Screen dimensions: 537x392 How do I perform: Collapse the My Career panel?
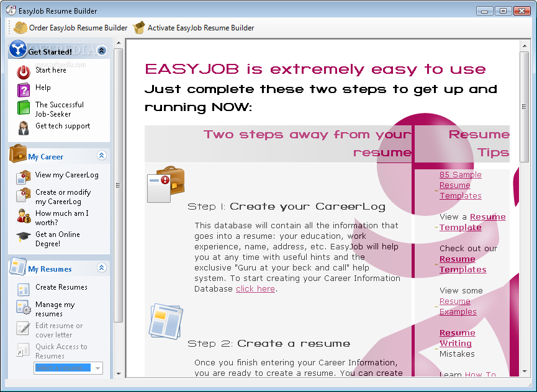pos(101,156)
